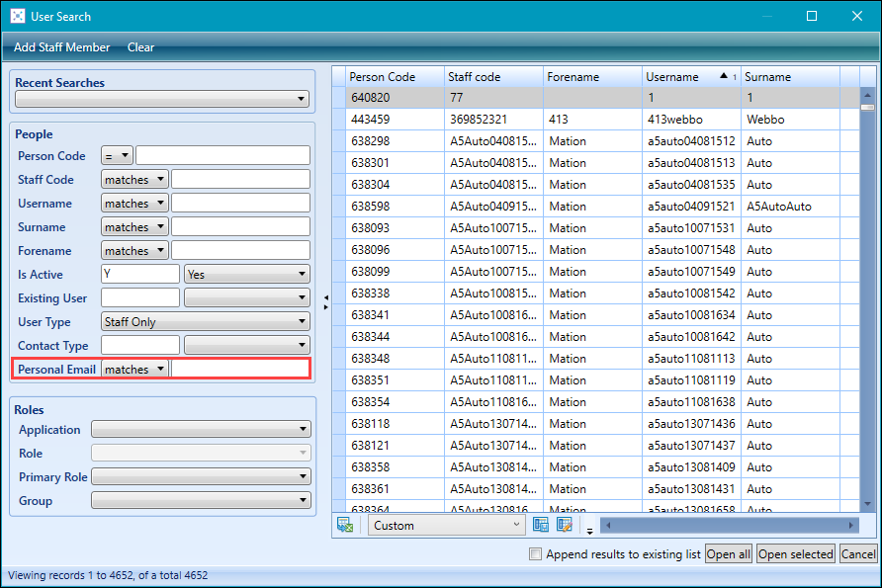Tick Append results to existing list checkbox
882x588 pixels.
[x=535, y=554]
